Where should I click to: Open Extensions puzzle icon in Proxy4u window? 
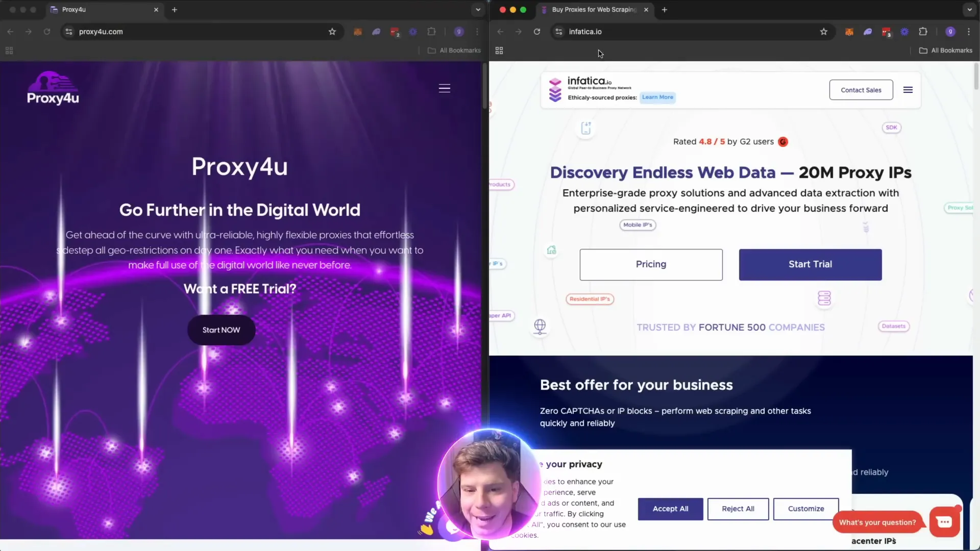click(431, 32)
